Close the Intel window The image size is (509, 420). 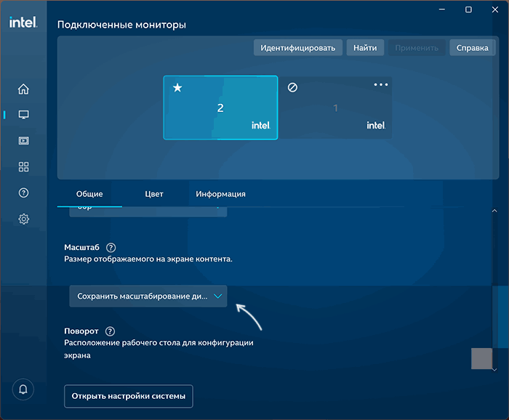coord(495,9)
